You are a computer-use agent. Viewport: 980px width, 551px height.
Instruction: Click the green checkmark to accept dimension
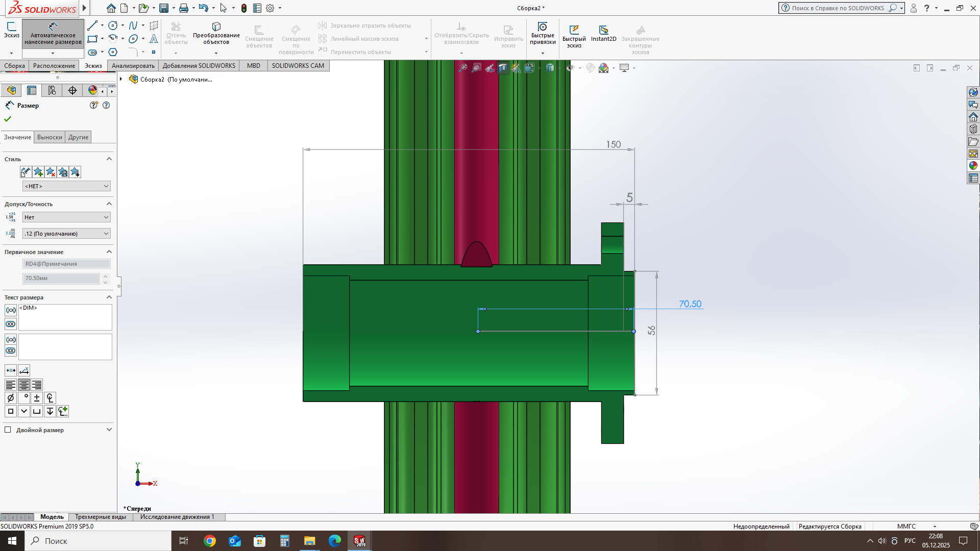[8, 119]
